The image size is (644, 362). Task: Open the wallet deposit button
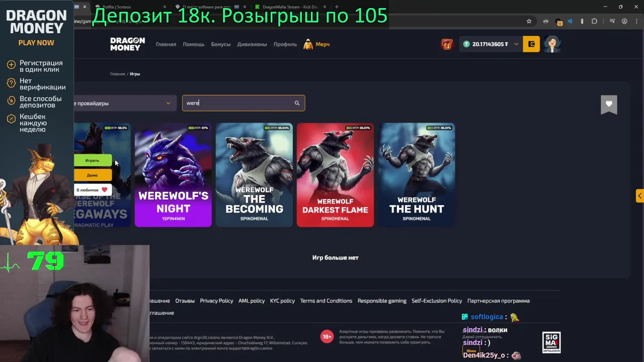(531, 44)
